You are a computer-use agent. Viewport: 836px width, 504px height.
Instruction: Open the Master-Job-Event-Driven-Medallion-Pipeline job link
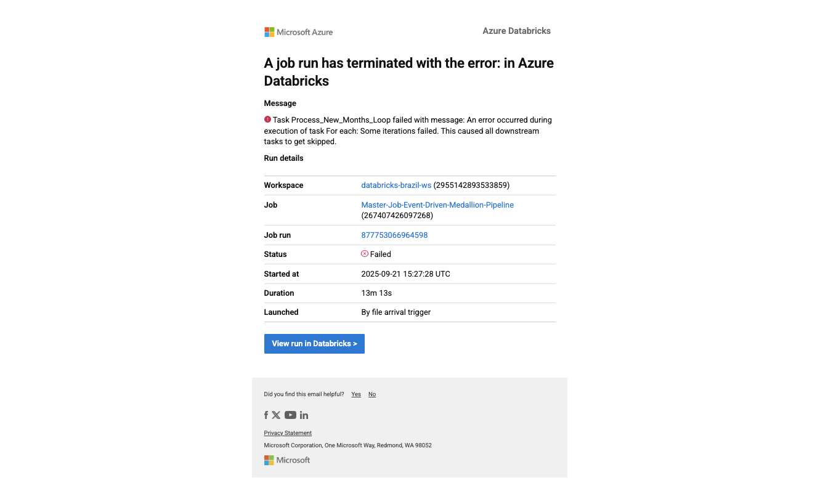(437, 205)
